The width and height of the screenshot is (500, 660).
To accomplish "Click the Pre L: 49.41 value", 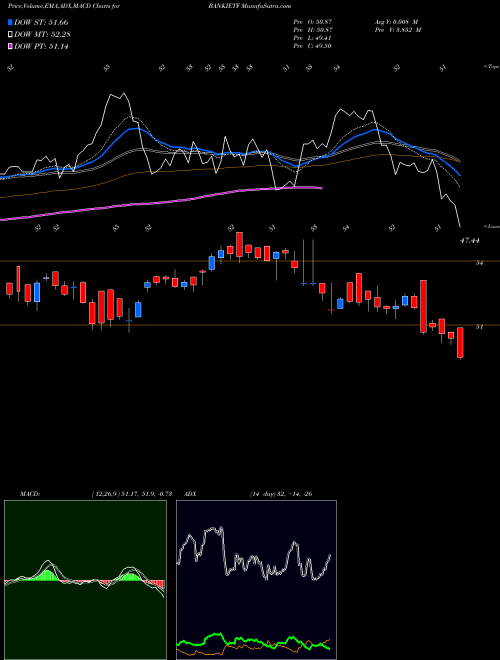I will point(312,38).
